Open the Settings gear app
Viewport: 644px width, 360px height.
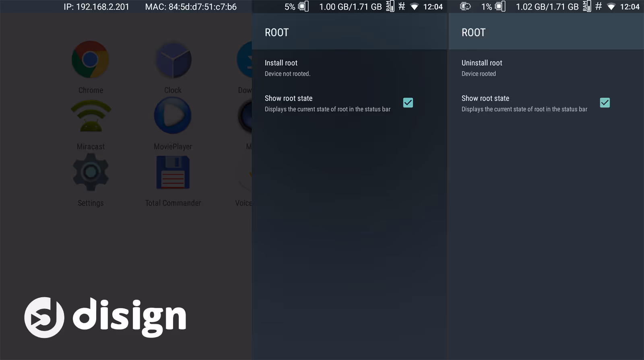click(x=91, y=172)
